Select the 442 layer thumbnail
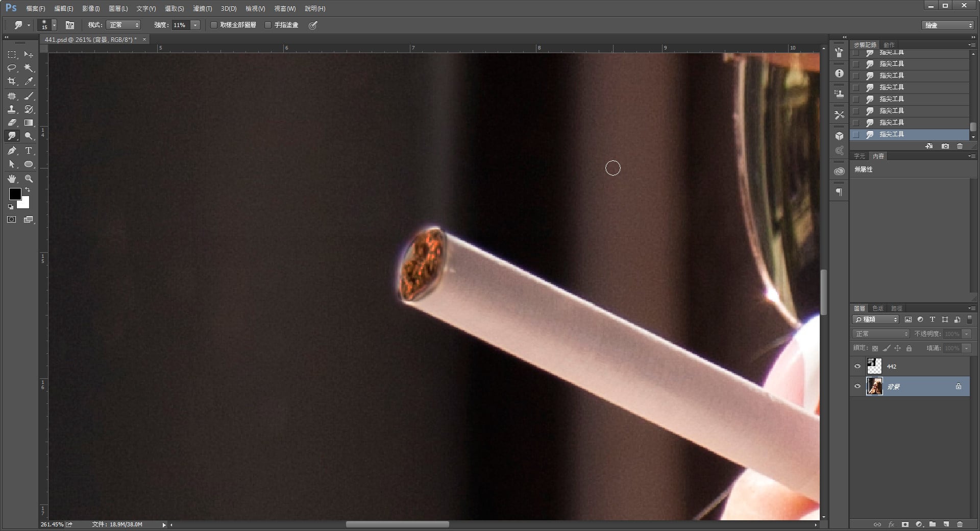The image size is (980, 531). [874, 366]
